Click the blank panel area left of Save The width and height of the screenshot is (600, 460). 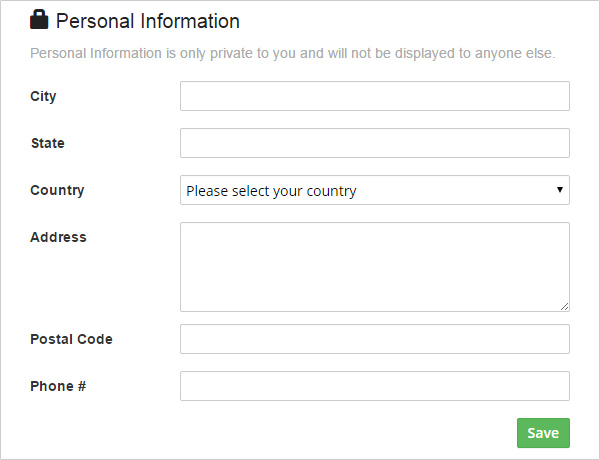click(300, 433)
